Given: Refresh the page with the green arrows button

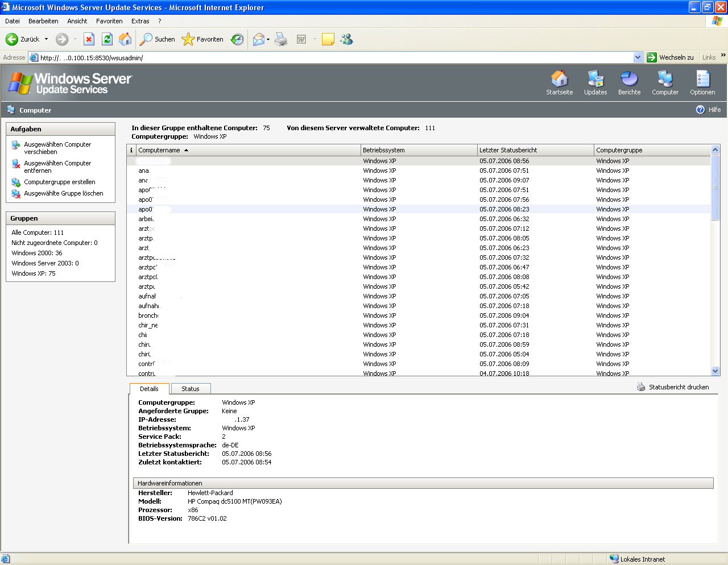Looking at the screenshot, I should pos(107,39).
